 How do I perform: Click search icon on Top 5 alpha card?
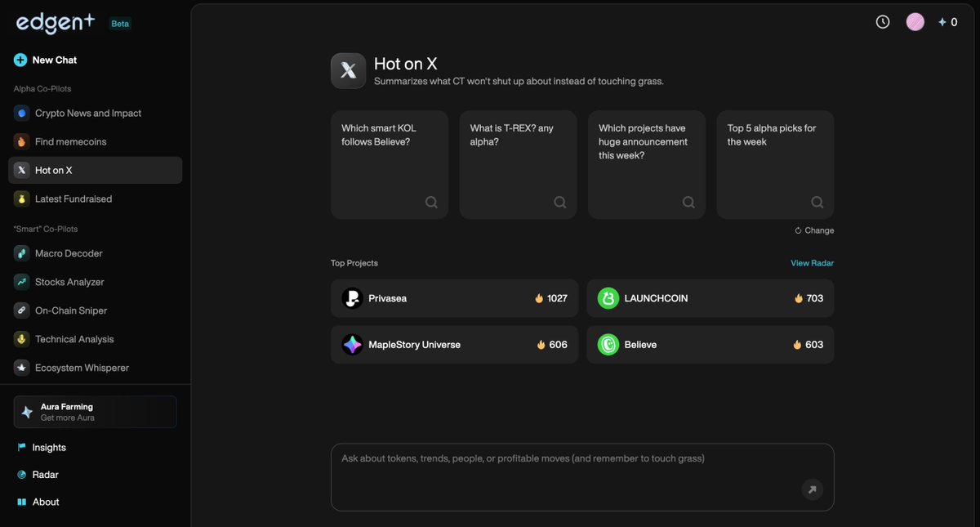tap(817, 202)
